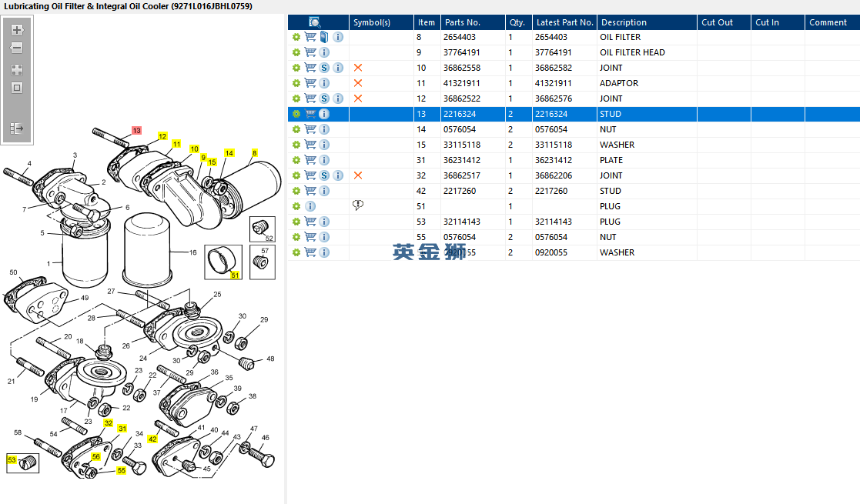Sort by Description column header
The height and width of the screenshot is (504, 860).
click(647, 22)
